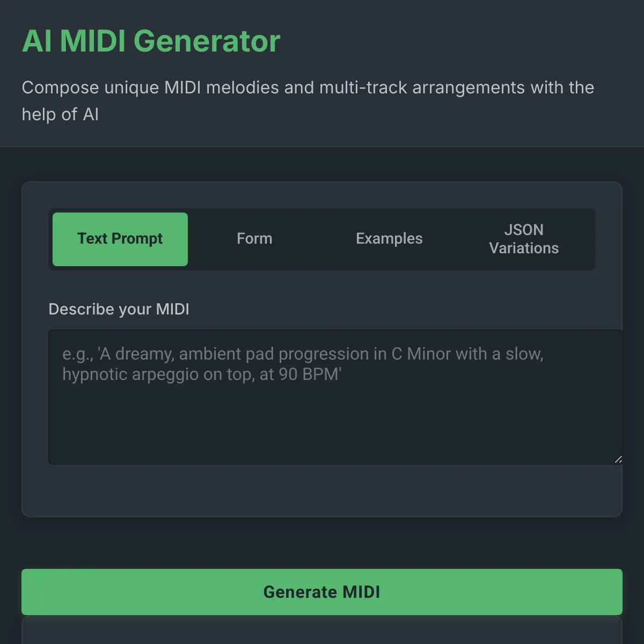Select the JSON Variations tab
This screenshot has height=644, width=644.
pyautogui.click(x=524, y=239)
